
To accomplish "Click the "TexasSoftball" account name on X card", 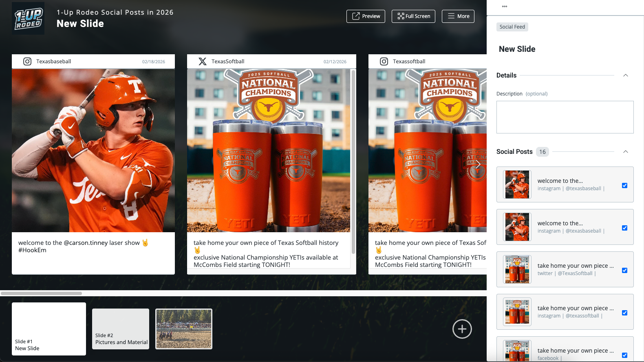I will click(228, 62).
